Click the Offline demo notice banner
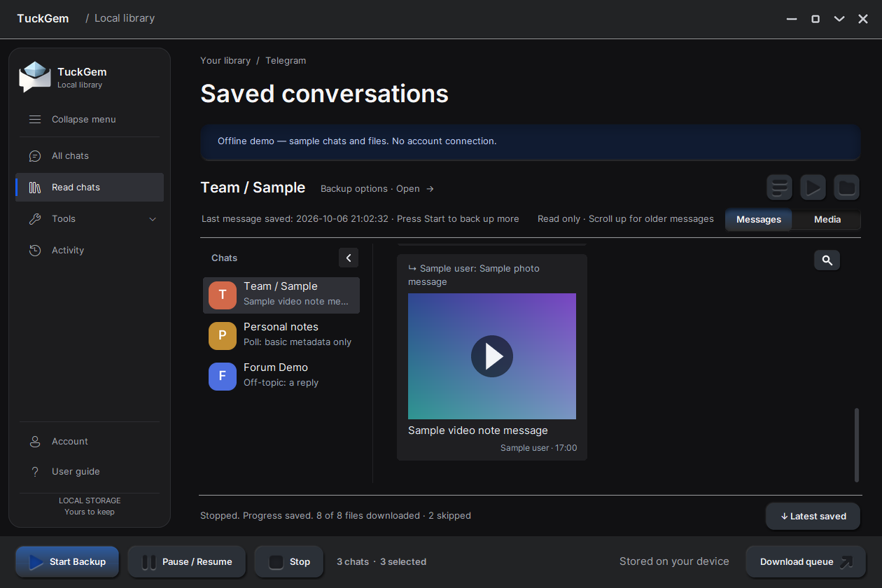 pyautogui.click(x=531, y=141)
